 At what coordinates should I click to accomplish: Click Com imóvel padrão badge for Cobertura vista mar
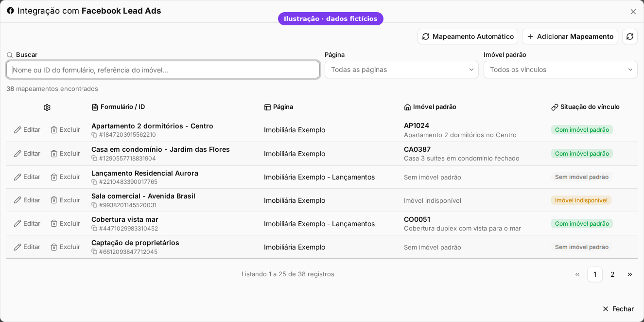coord(582,224)
